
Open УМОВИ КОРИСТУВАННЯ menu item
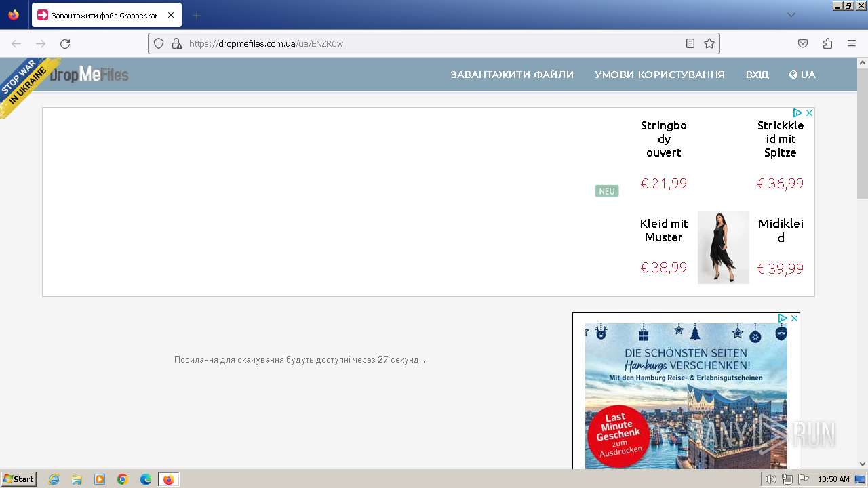click(660, 75)
